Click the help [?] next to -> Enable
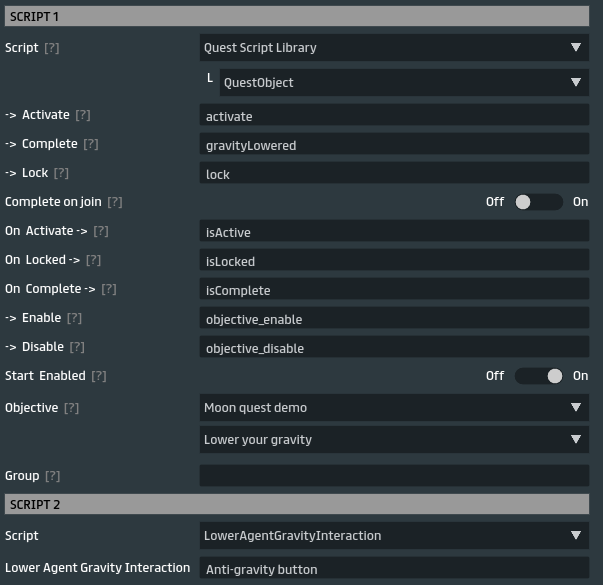603x585 pixels. pos(74,318)
